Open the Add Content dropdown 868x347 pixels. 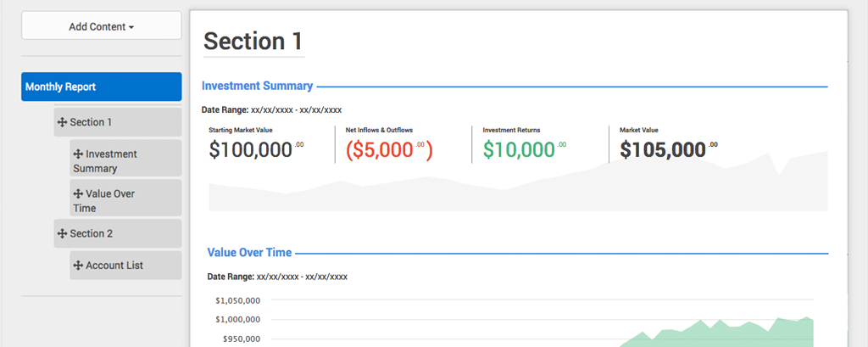pyautogui.click(x=101, y=26)
